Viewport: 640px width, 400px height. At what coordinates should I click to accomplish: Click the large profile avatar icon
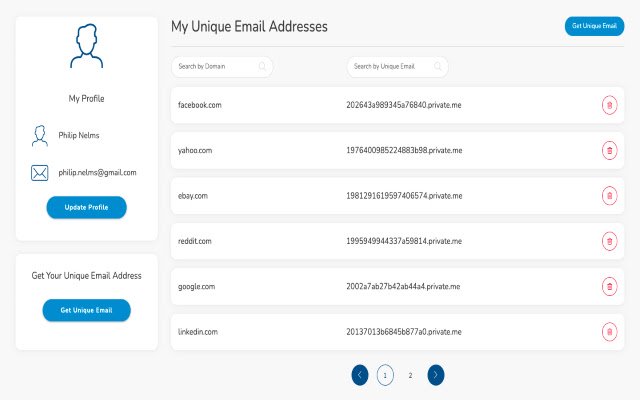coord(87,46)
